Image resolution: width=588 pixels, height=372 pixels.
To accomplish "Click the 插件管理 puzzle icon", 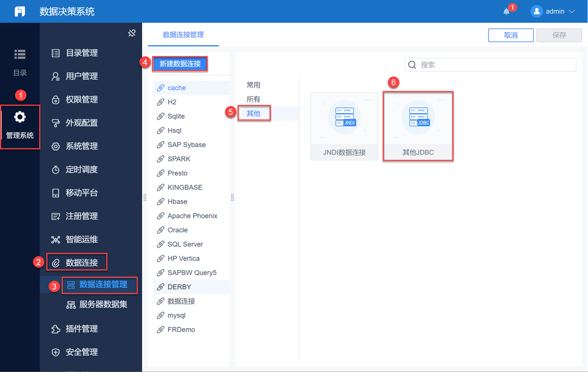I will tap(55, 329).
